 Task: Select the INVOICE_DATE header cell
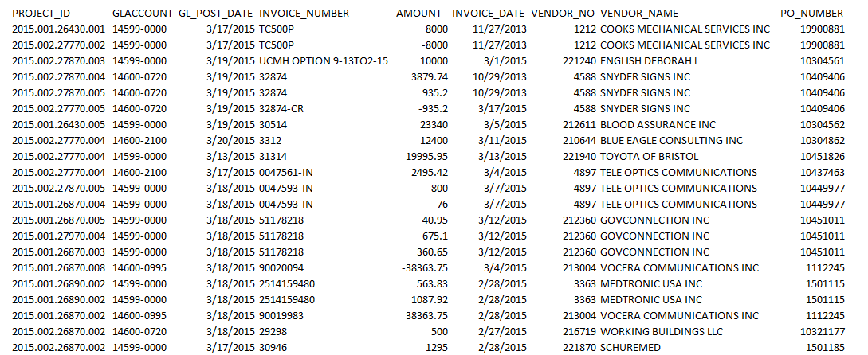[489, 14]
